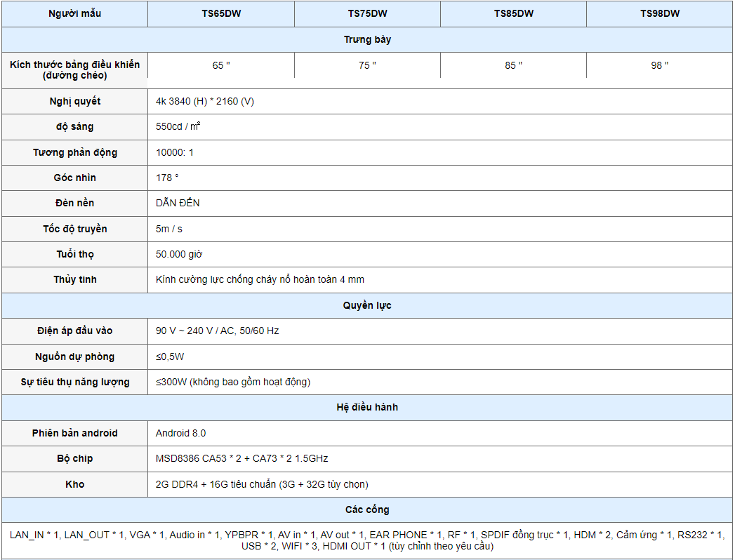Select the 550cd / m² brightness value
735x560 pixels.
click(x=179, y=127)
